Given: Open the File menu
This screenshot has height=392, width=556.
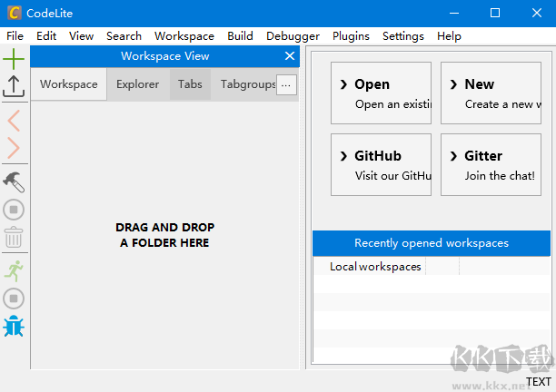Looking at the screenshot, I should 15,36.
